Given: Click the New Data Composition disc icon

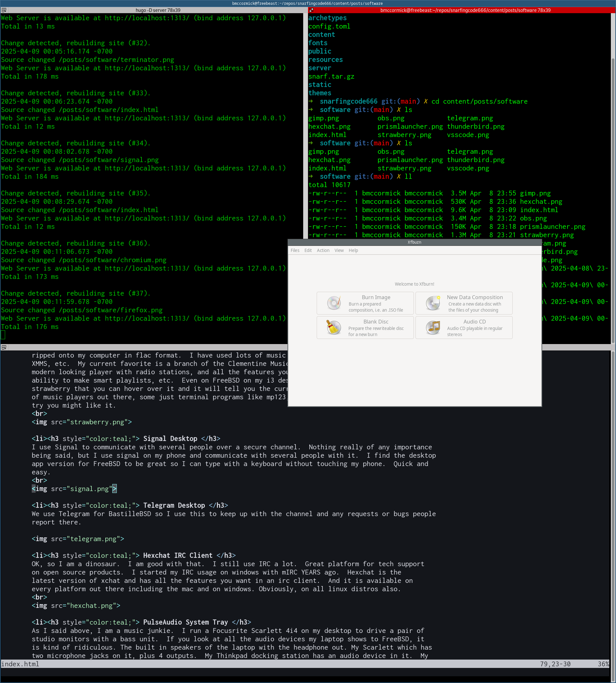Looking at the screenshot, I should (433, 303).
